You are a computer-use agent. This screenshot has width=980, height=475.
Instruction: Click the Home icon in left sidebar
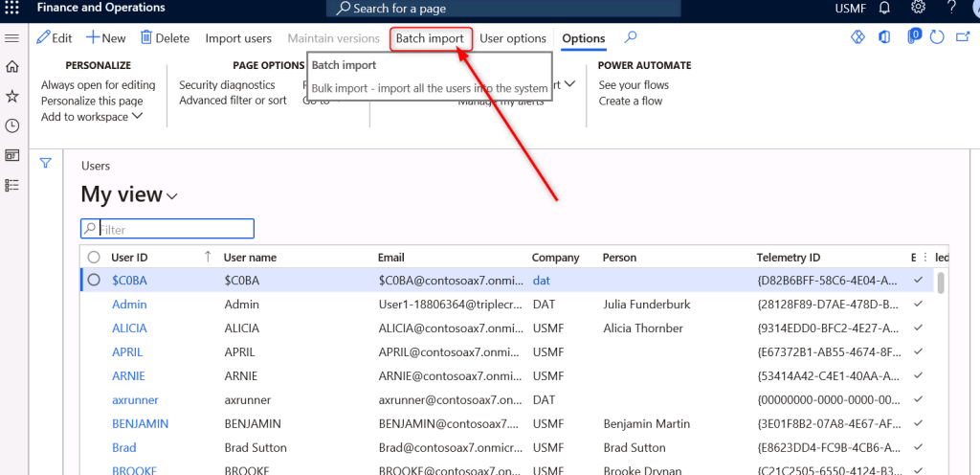click(x=12, y=67)
